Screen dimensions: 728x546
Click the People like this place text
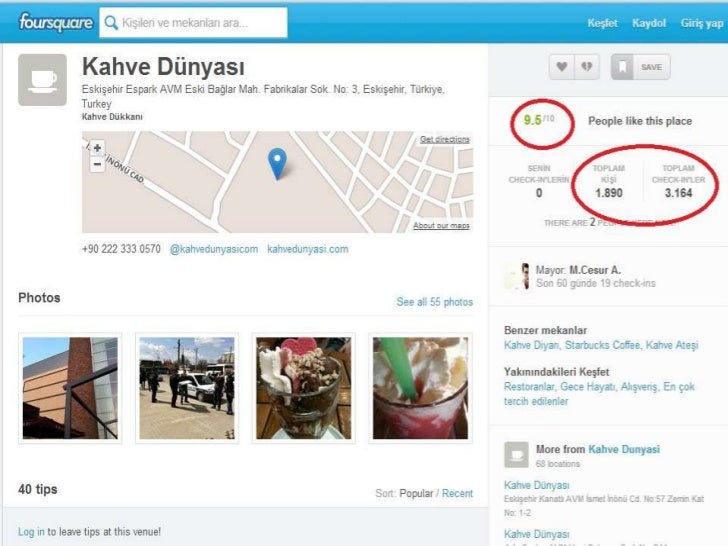(640, 121)
